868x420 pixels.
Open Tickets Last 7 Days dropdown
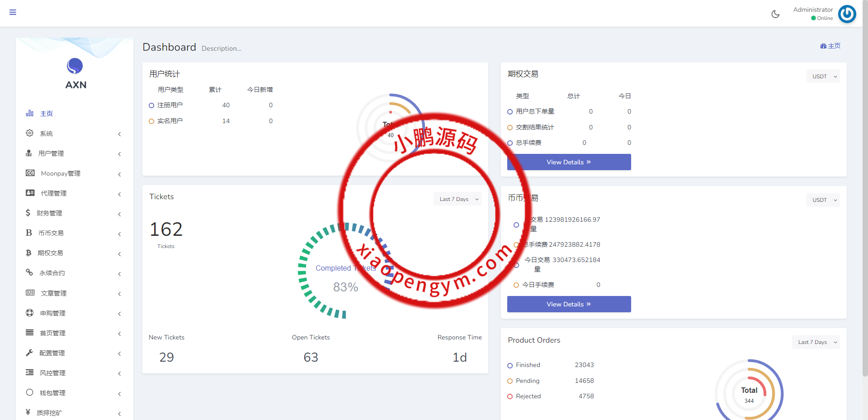click(458, 199)
